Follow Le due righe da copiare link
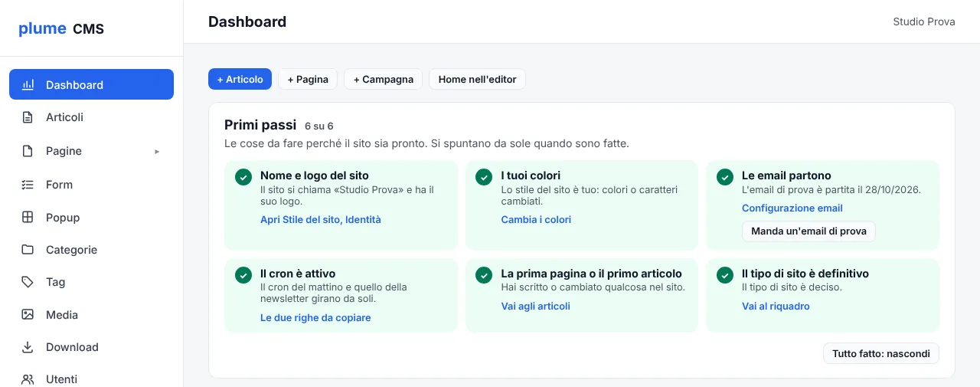This screenshot has width=980, height=387. pyautogui.click(x=315, y=318)
